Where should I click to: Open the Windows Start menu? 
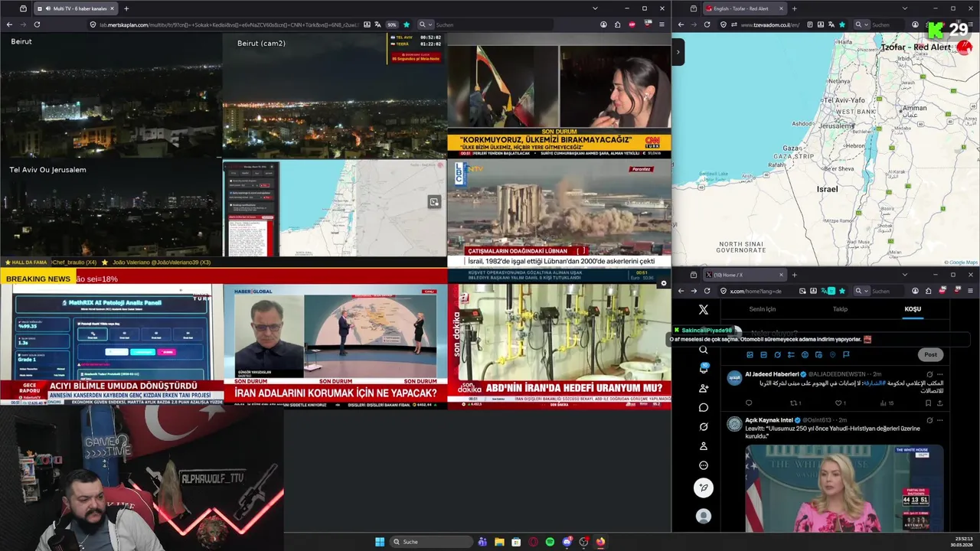point(380,542)
